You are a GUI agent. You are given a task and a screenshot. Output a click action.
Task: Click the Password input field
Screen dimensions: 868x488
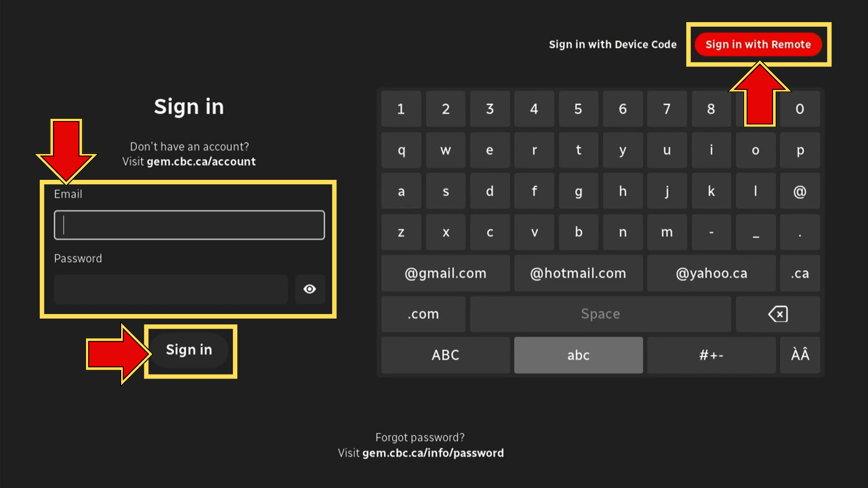pos(171,289)
